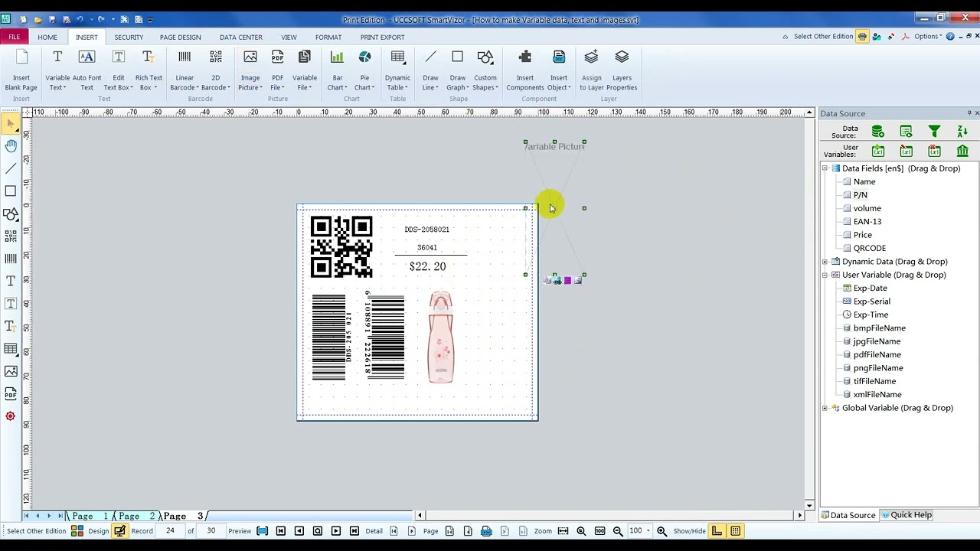Insert a PDF File from ribbon
The width and height of the screenshot is (980, 551).
(277, 70)
